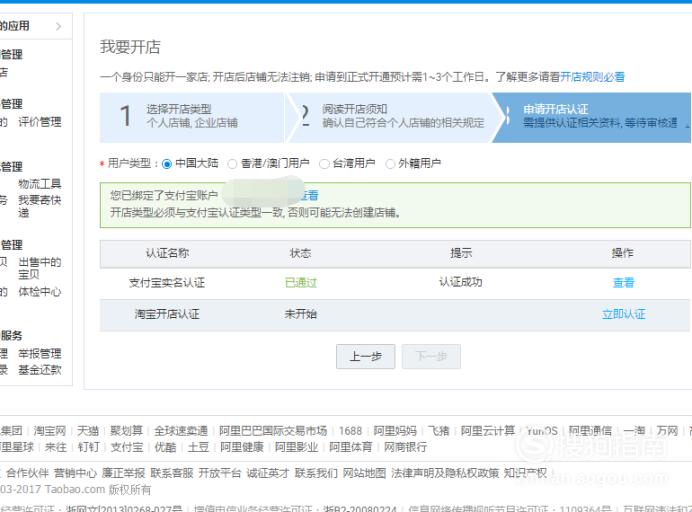Screen dimensions: 692x512
Task: Expand the 应用 sidebar chevron arrow
Action: click(58, 26)
